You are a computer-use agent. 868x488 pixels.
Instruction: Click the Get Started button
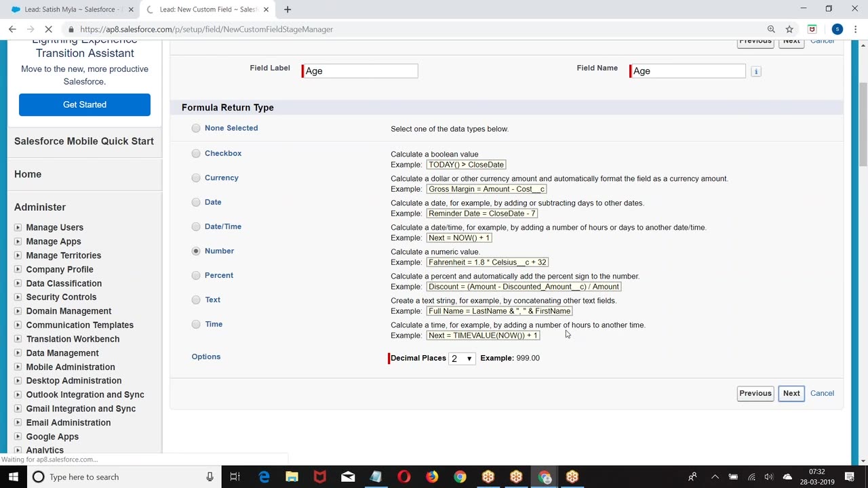point(85,104)
